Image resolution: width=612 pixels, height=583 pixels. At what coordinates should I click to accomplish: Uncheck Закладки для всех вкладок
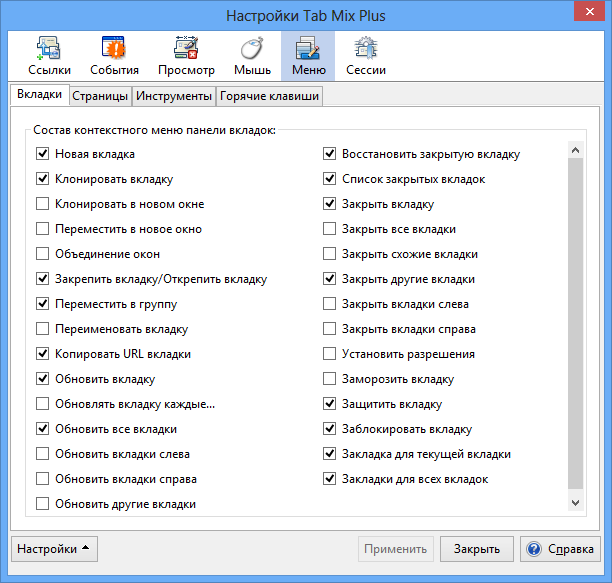click(x=329, y=478)
